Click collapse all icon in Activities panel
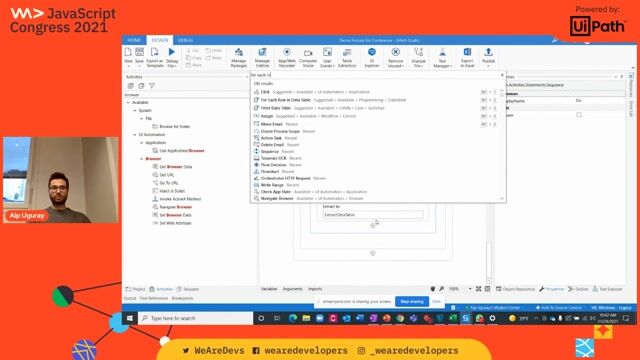This screenshot has height=360, width=640. pyautogui.click(x=141, y=86)
